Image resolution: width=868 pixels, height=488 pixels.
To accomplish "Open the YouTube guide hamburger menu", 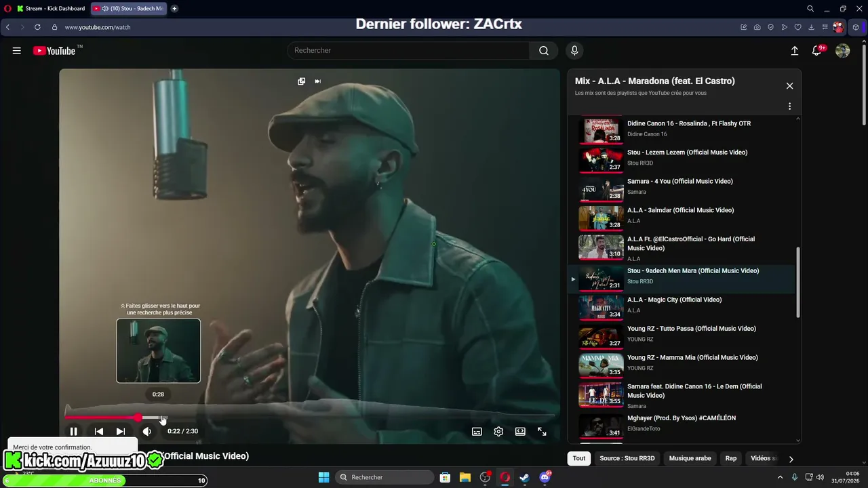I will click(17, 51).
